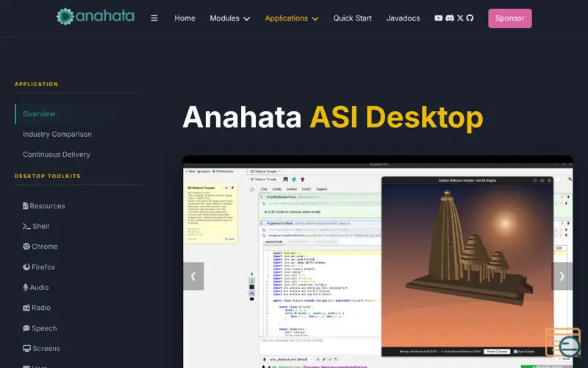Image resolution: width=588 pixels, height=368 pixels.
Task: Click the floating chat widget icon
Action: (x=564, y=342)
